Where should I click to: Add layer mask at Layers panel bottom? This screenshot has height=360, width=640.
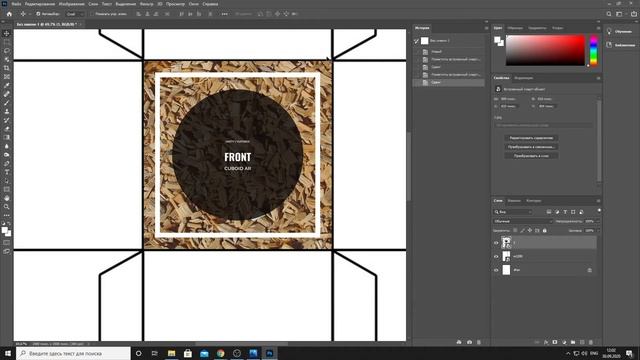click(555, 342)
